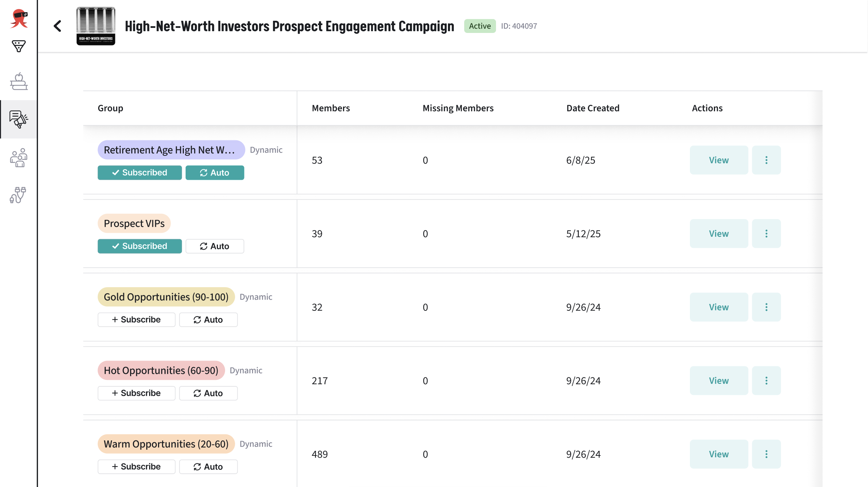Screen dimensions: 868x487
Task: Open the apple-on-books icon in the sidebar
Action: coord(19,82)
